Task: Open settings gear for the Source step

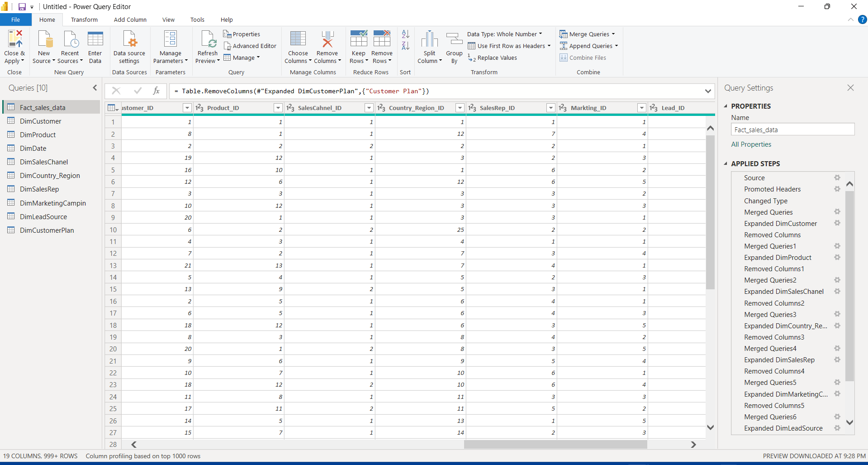Action: 837,177
